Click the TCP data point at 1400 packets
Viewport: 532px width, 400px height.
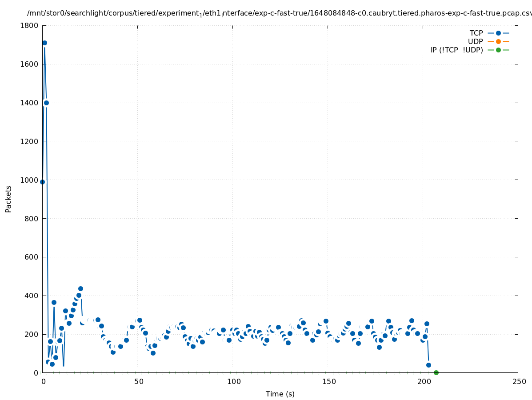pyautogui.click(x=46, y=103)
